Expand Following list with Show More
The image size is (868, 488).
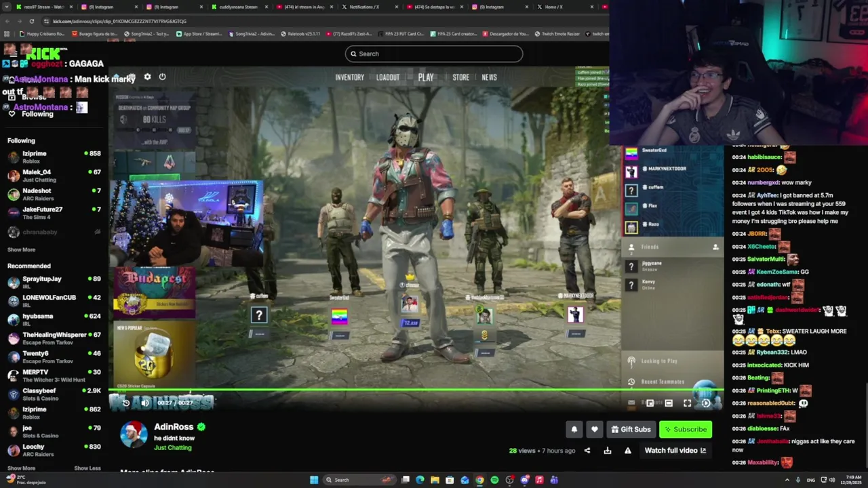tap(21, 249)
